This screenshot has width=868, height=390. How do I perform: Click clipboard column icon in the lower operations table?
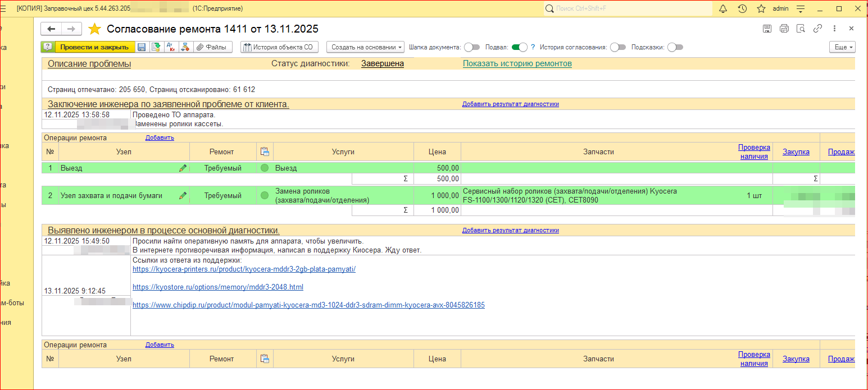pos(265,359)
